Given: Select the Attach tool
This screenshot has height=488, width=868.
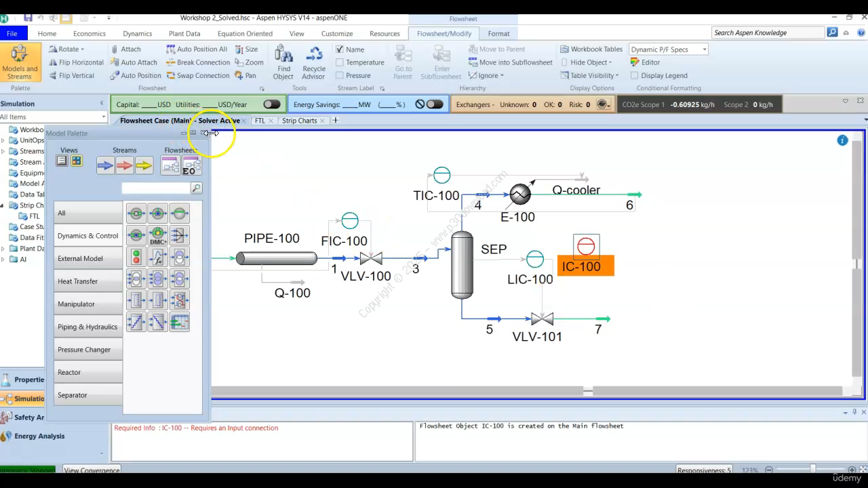Looking at the screenshot, I should (125, 49).
